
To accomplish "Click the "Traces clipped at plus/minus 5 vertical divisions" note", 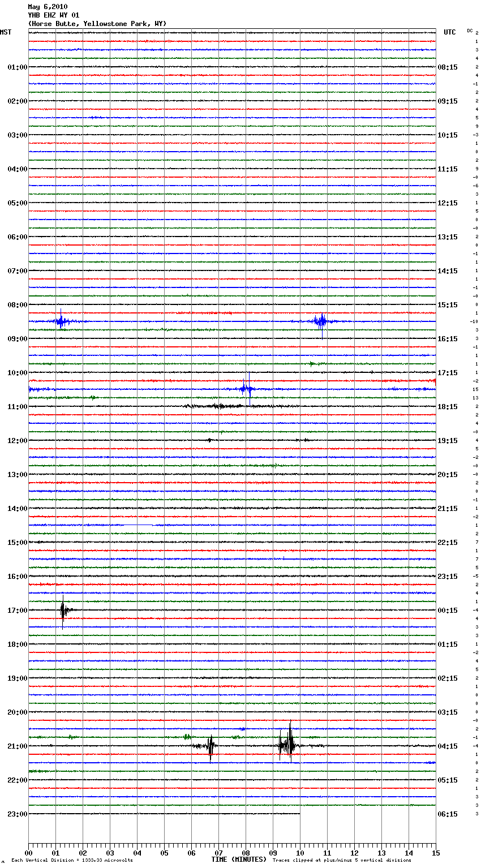I will point(342,860).
